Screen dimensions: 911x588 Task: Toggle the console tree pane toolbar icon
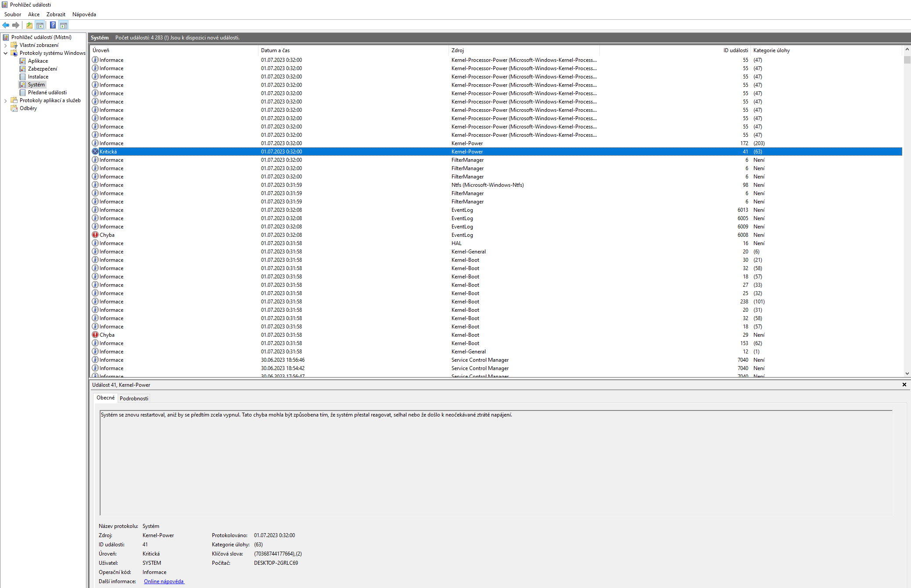point(40,25)
